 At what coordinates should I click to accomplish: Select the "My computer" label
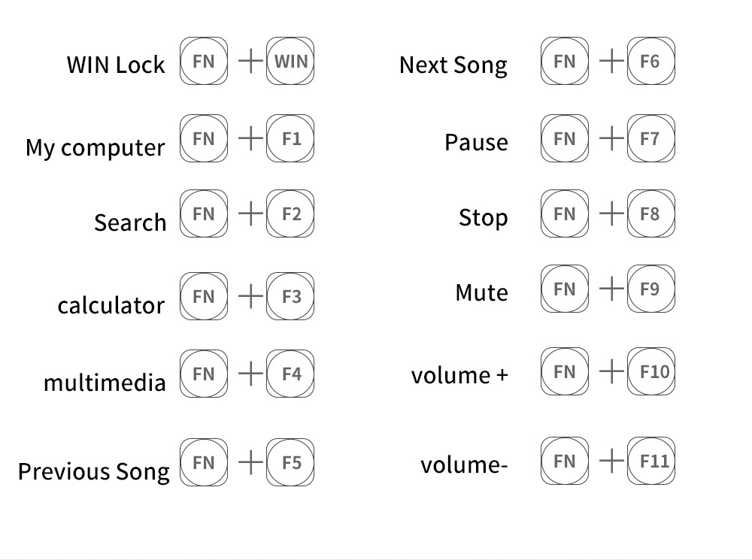pos(95,147)
